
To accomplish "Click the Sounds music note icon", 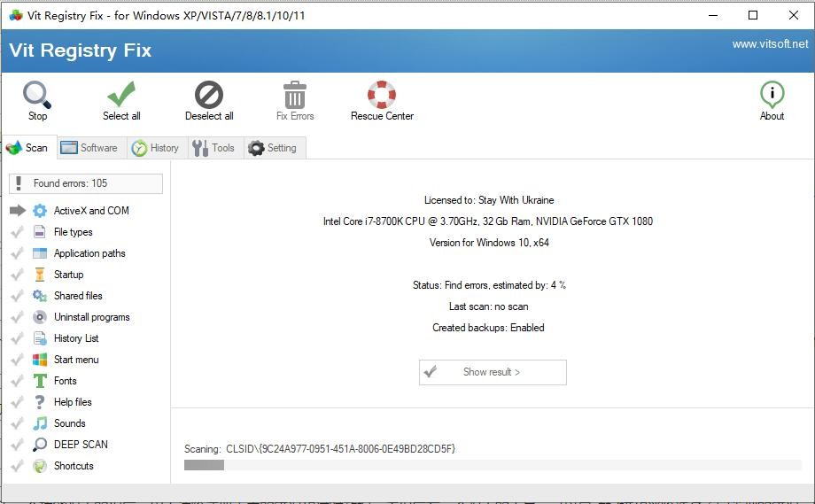I will click(40, 423).
